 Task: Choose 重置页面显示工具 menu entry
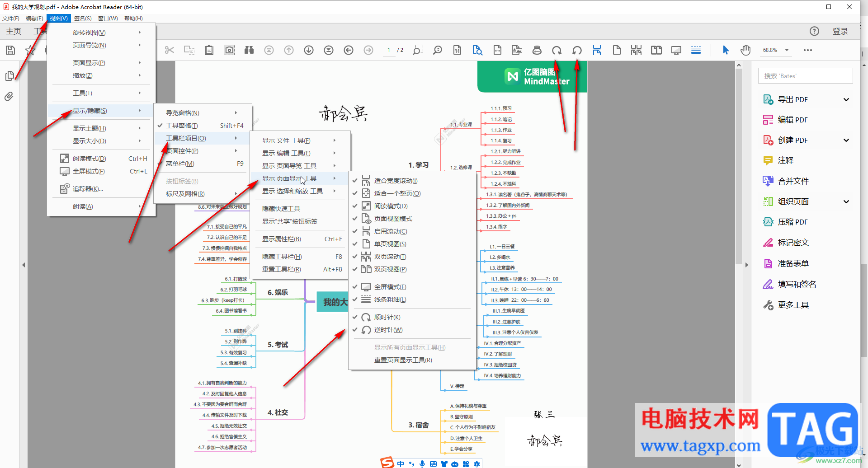412,360
